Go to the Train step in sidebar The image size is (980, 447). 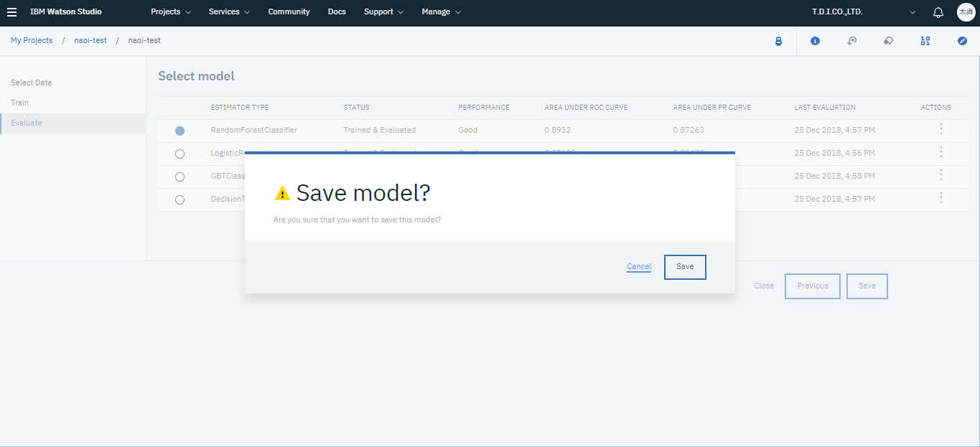pyautogui.click(x=20, y=103)
